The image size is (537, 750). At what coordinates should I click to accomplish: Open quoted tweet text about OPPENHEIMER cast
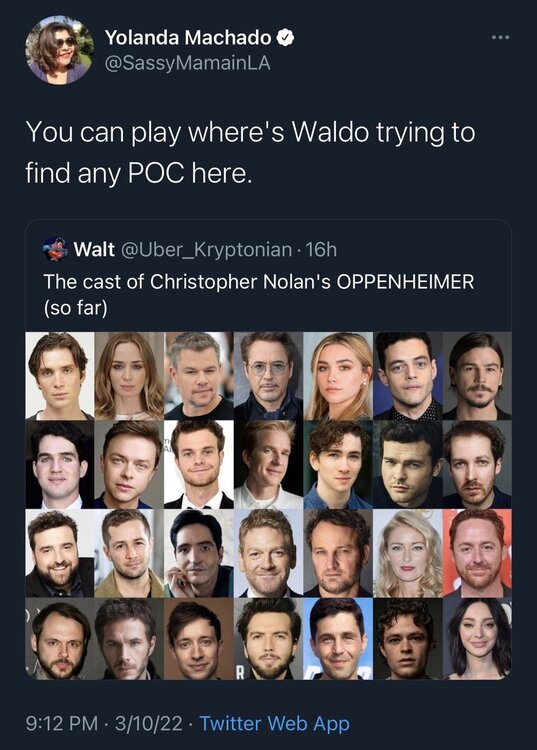(259, 294)
